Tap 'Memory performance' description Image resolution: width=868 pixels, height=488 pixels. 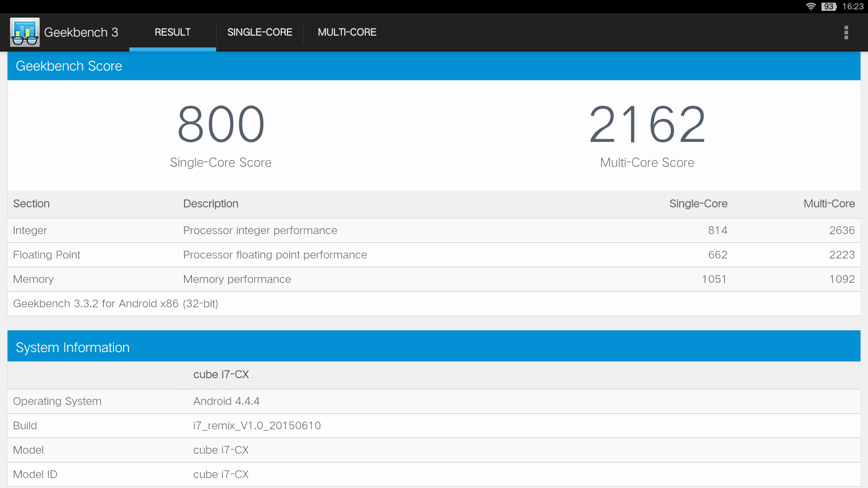click(x=237, y=279)
